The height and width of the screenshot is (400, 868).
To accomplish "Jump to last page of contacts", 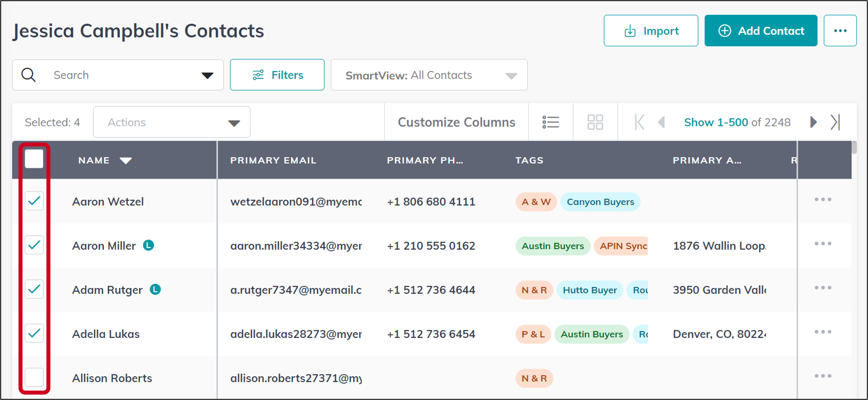I will click(x=835, y=122).
